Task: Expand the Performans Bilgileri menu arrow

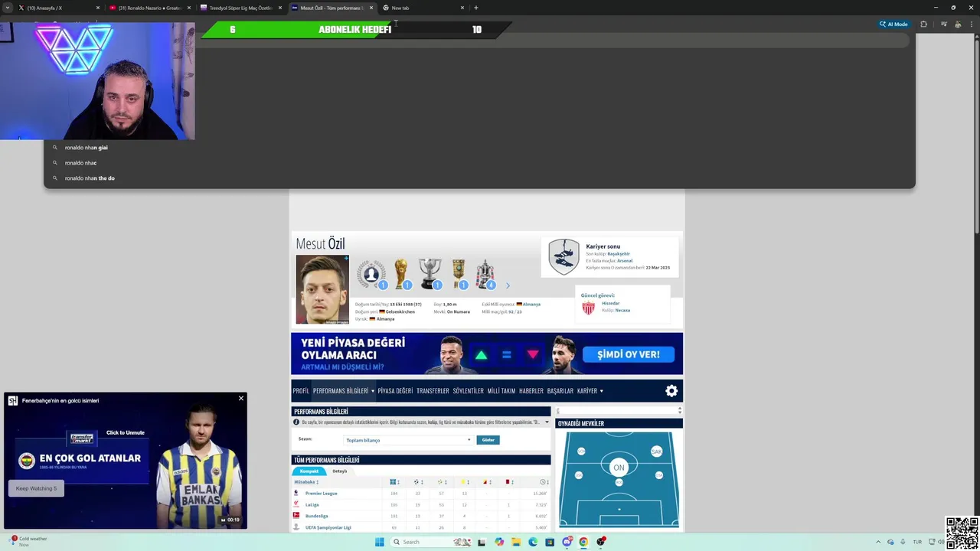Action: [373, 391]
